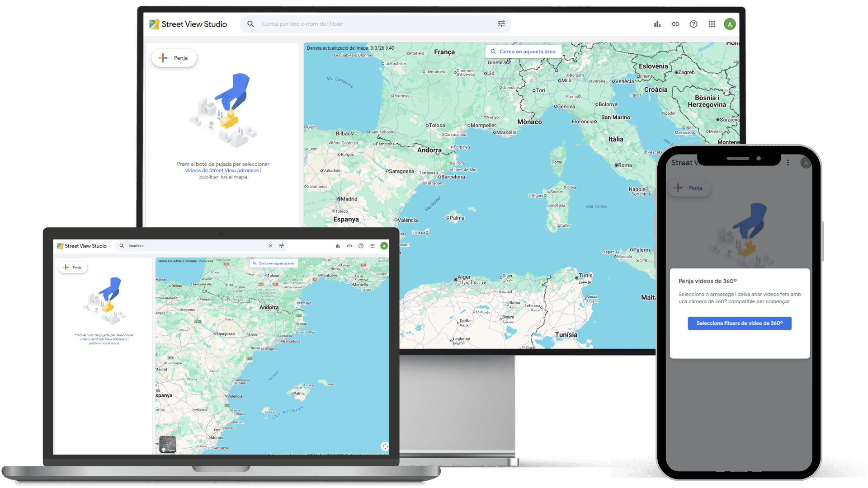
Task: Open the metrics bar chart icon on desktop toolbar
Action: pyautogui.click(x=657, y=24)
